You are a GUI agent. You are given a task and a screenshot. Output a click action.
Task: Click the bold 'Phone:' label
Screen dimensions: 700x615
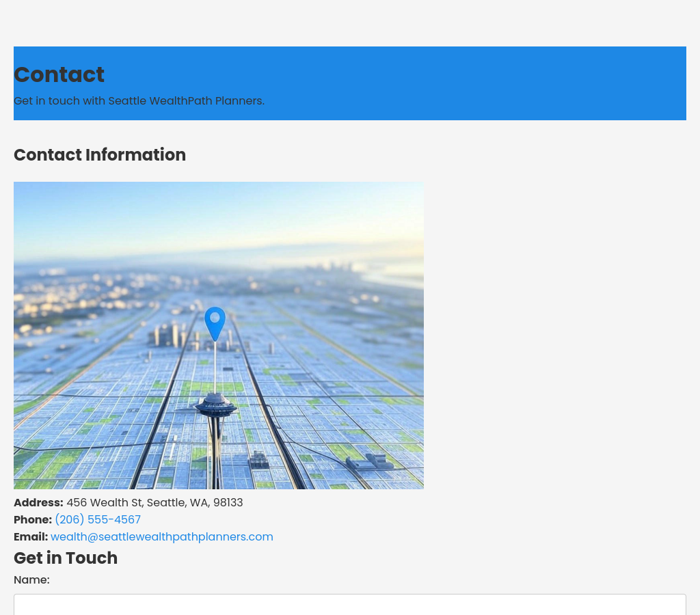pos(33,520)
